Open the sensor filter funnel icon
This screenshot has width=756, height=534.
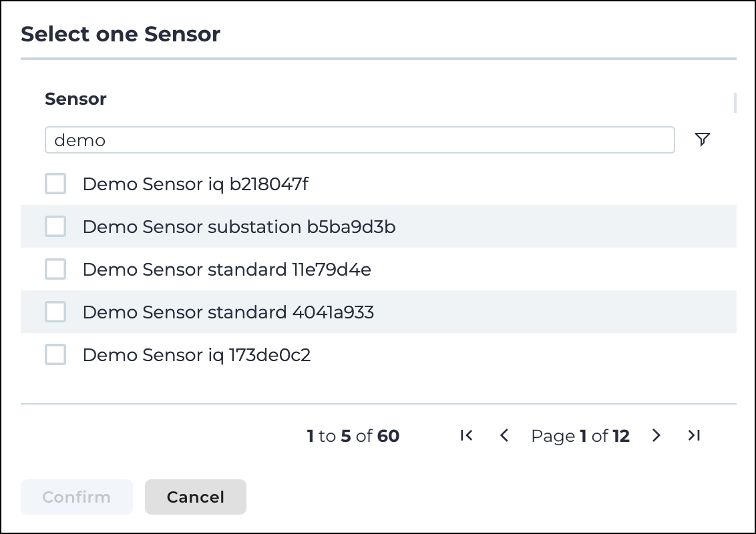tap(703, 140)
